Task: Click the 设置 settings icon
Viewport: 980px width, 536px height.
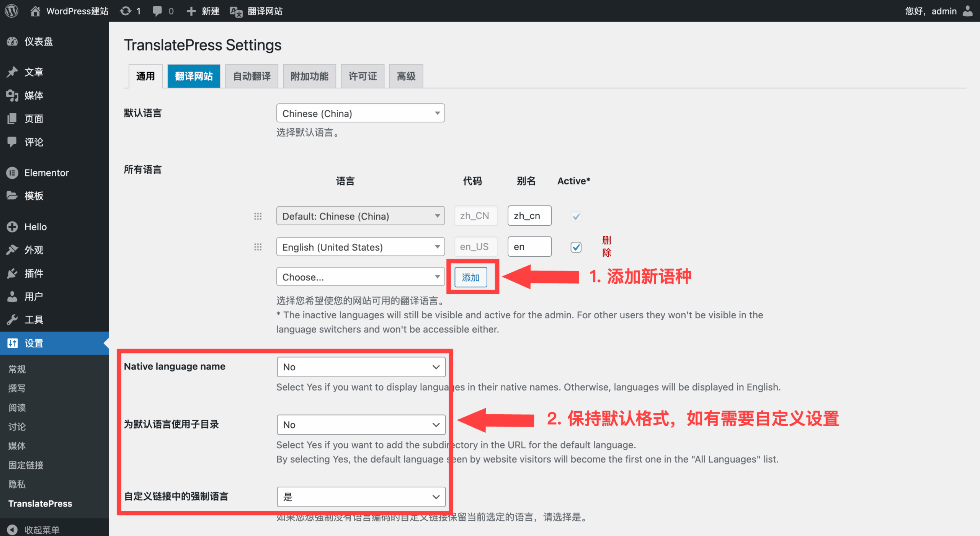Action: tap(12, 343)
